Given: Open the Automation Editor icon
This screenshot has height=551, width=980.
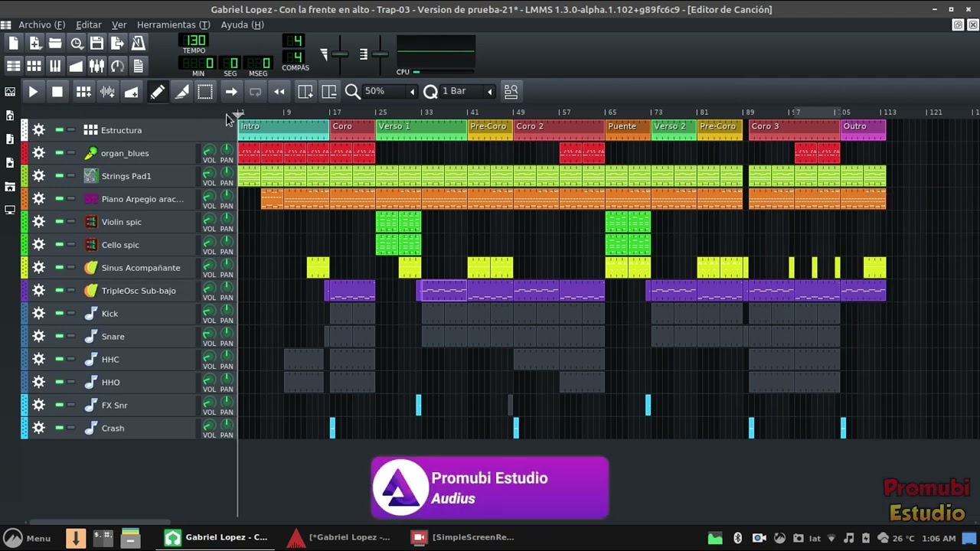Looking at the screenshot, I should [x=76, y=66].
